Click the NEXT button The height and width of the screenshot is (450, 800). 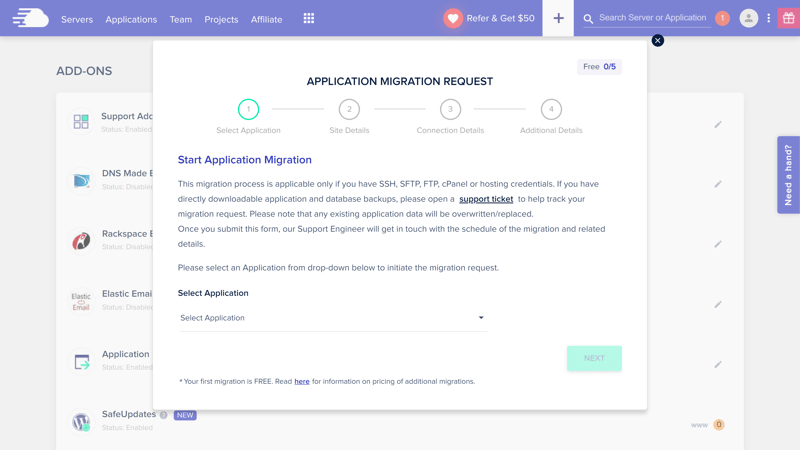(594, 358)
